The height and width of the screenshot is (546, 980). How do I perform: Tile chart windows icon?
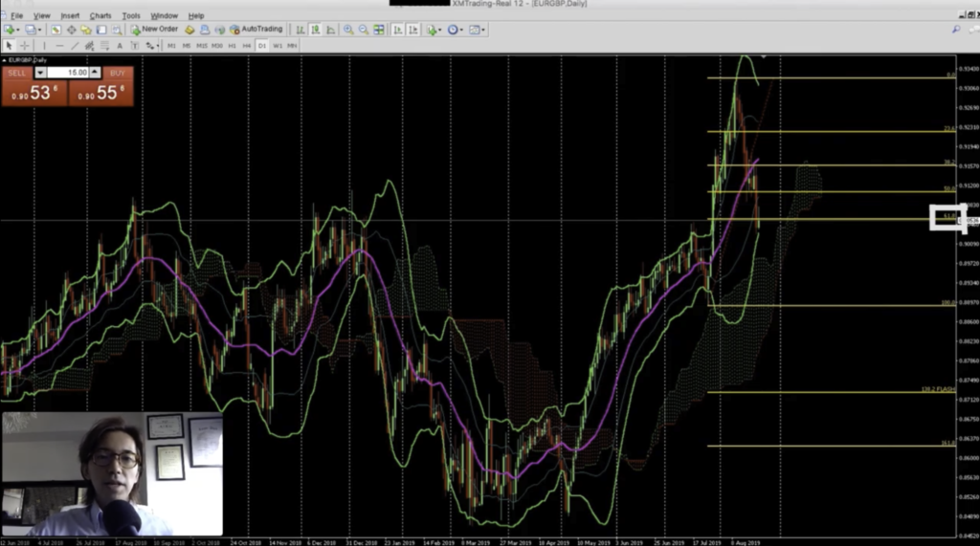pyautogui.click(x=379, y=30)
